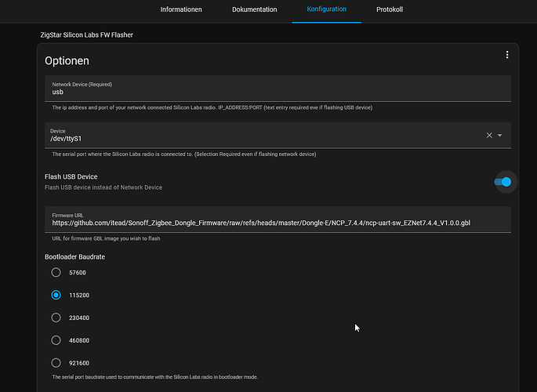
Task: Click the ZigStar Silicon Labs FW Flasher title
Action: pos(87,35)
